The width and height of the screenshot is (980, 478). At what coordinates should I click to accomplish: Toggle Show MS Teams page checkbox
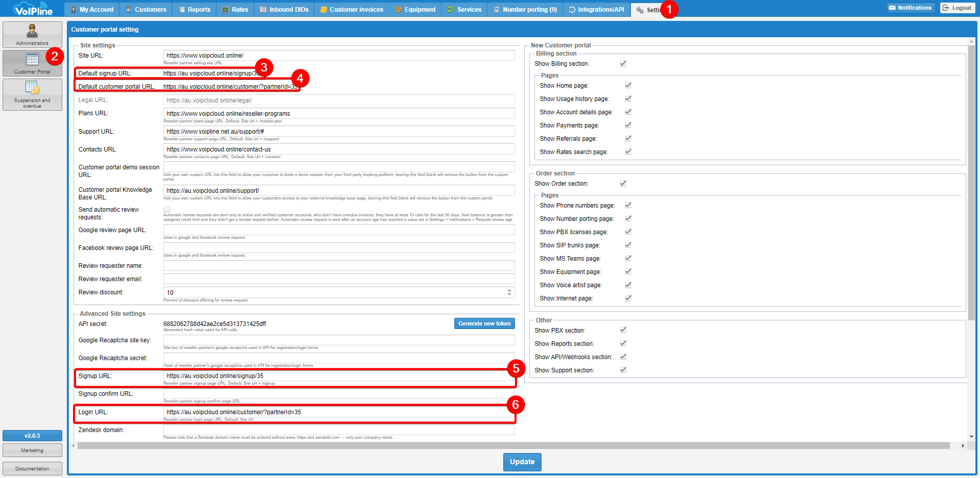[628, 259]
